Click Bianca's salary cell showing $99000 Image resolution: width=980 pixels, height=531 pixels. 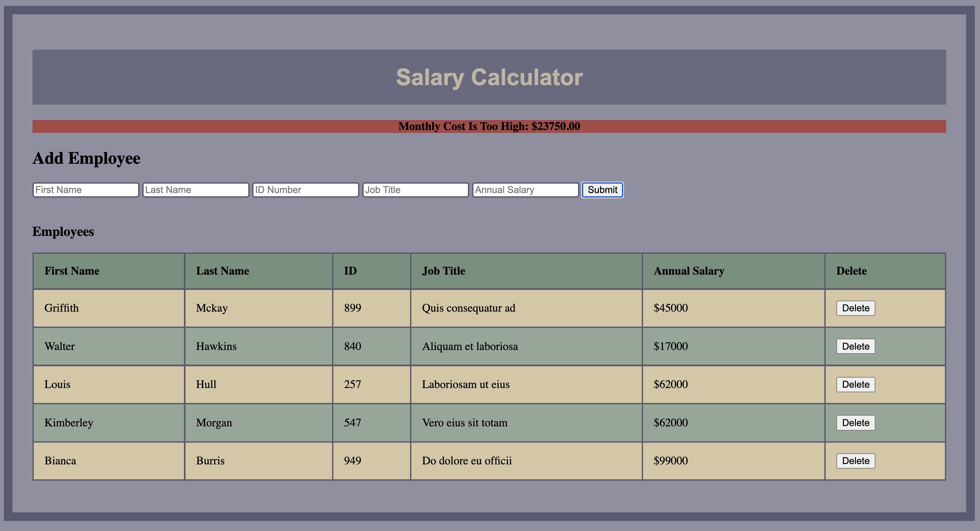point(671,460)
